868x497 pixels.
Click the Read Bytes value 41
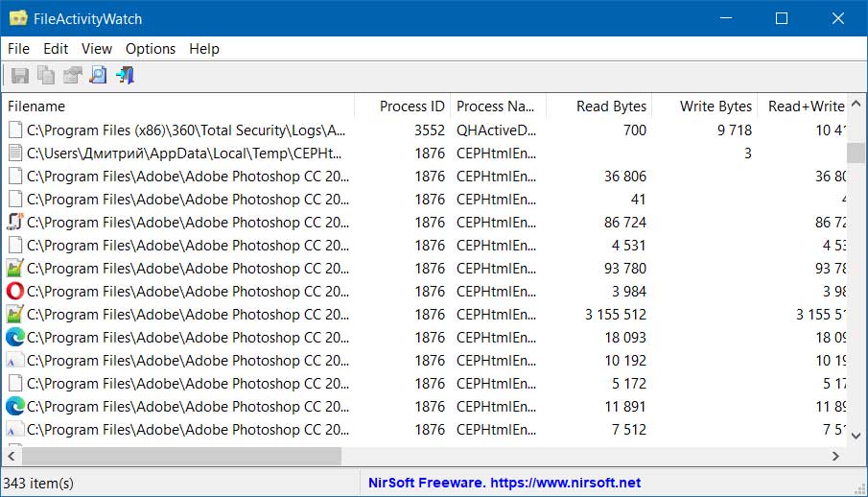pyautogui.click(x=638, y=199)
